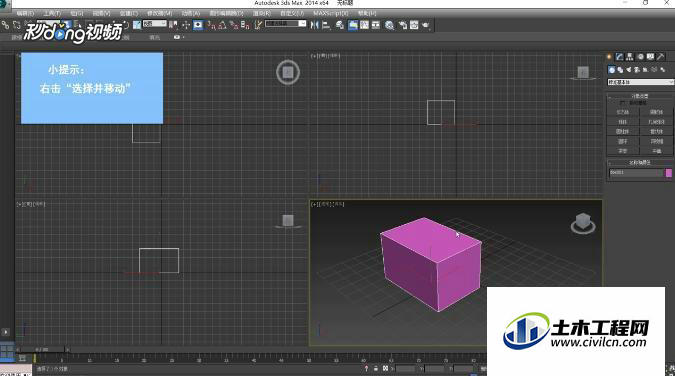Click the 球体 sphere button
The width and height of the screenshot is (675, 376).
pyautogui.click(x=622, y=122)
